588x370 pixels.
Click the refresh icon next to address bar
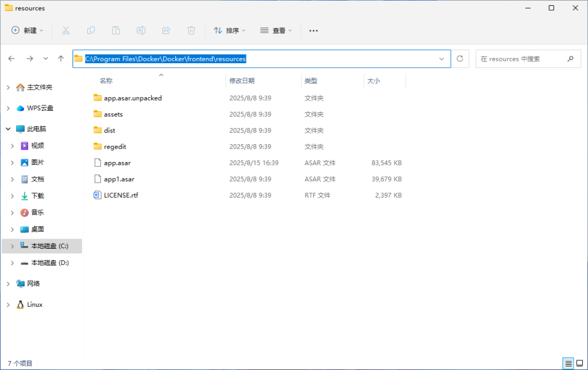[459, 58]
